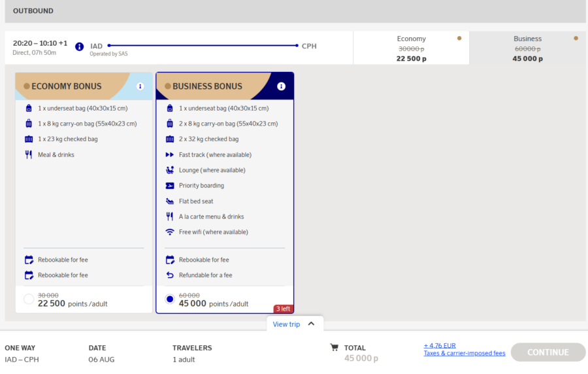Image resolution: width=588 pixels, height=374 pixels.
Task: Click the Fast track arrows icon
Action: tap(170, 154)
